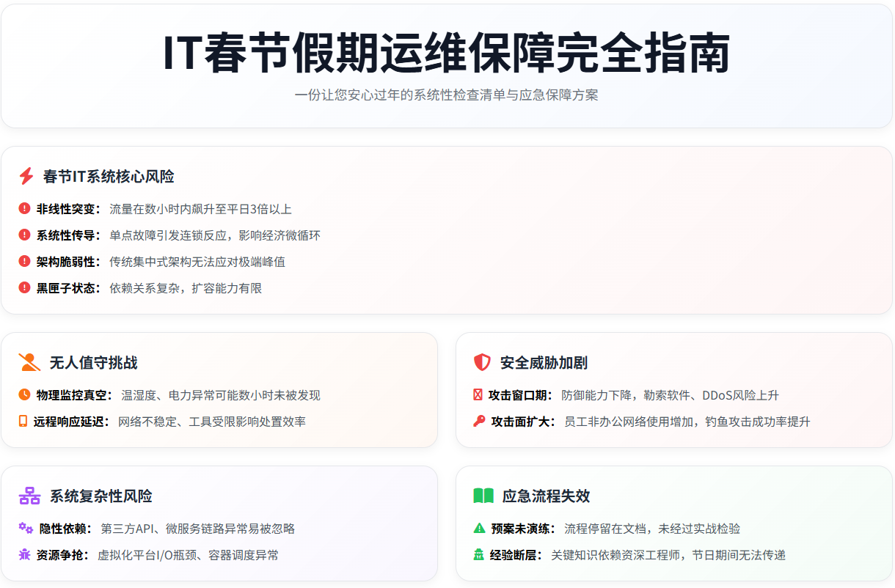This screenshot has height=588, width=895.
Task: Select the 系统复杂性风险 heading text
Action: pyautogui.click(x=101, y=496)
